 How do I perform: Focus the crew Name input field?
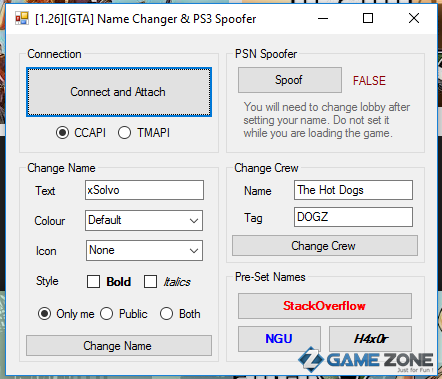[x=353, y=190]
